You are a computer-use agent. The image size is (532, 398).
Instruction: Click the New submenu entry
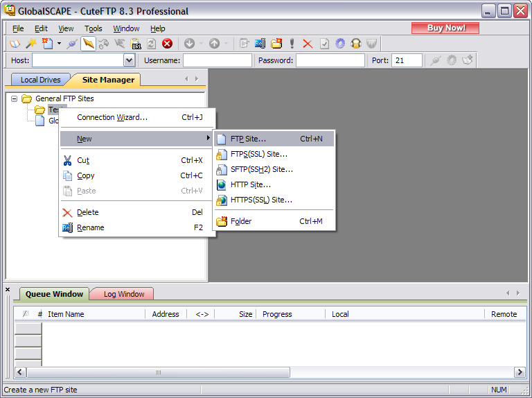[x=136, y=139]
